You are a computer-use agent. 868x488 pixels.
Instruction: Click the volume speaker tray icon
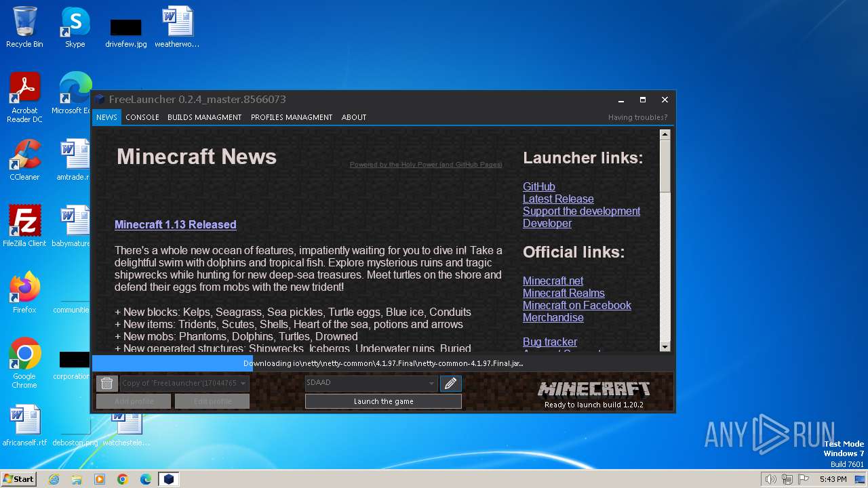(x=770, y=479)
